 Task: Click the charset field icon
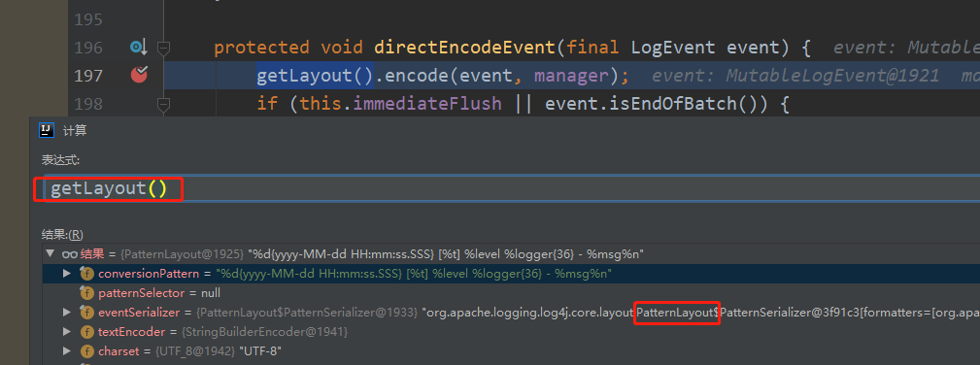pyautogui.click(x=86, y=351)
